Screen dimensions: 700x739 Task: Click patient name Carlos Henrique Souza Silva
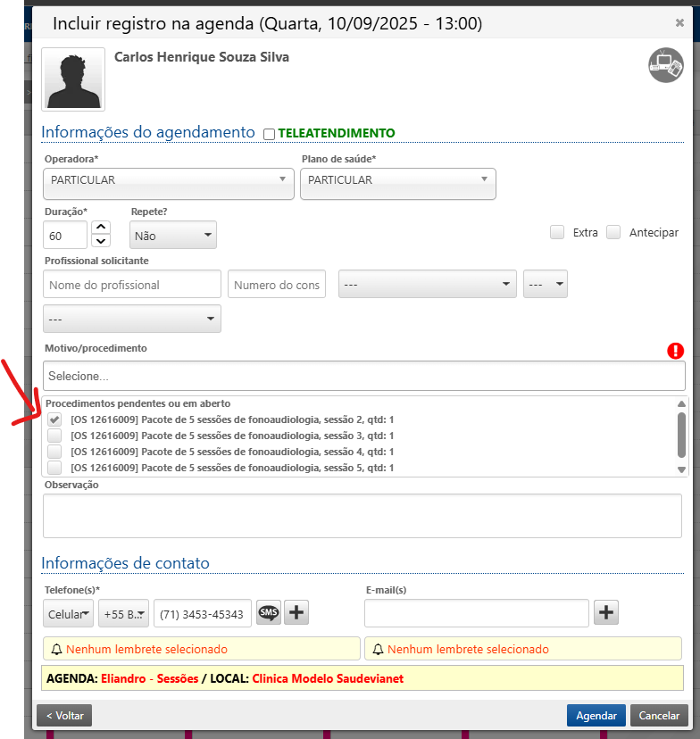202,57
